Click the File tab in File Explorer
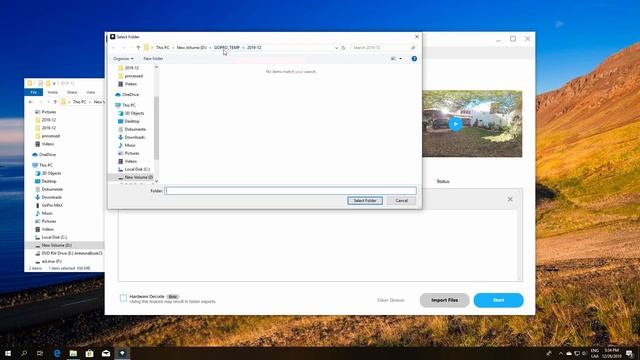Image resolution: width=640 pixels, height=360 pixels. 34,92
